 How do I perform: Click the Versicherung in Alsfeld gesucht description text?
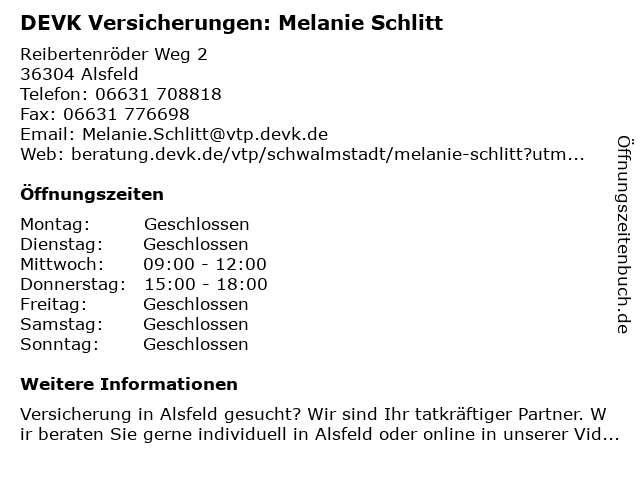click(313, 414)
